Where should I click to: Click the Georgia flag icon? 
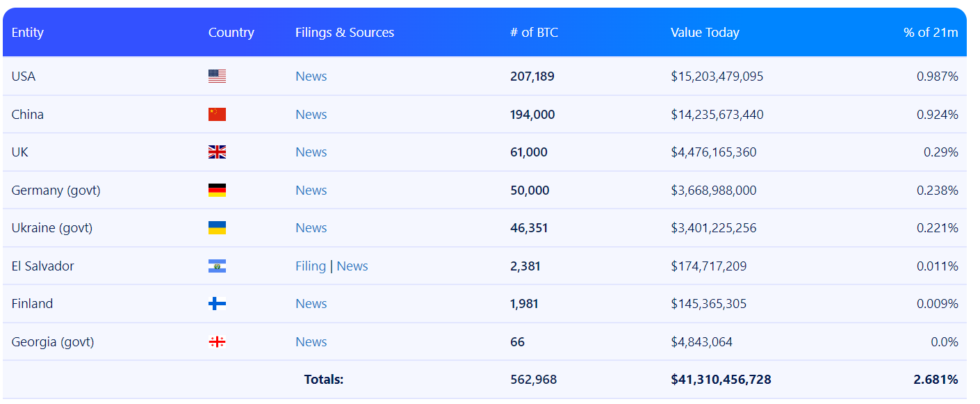pos(217,341)
